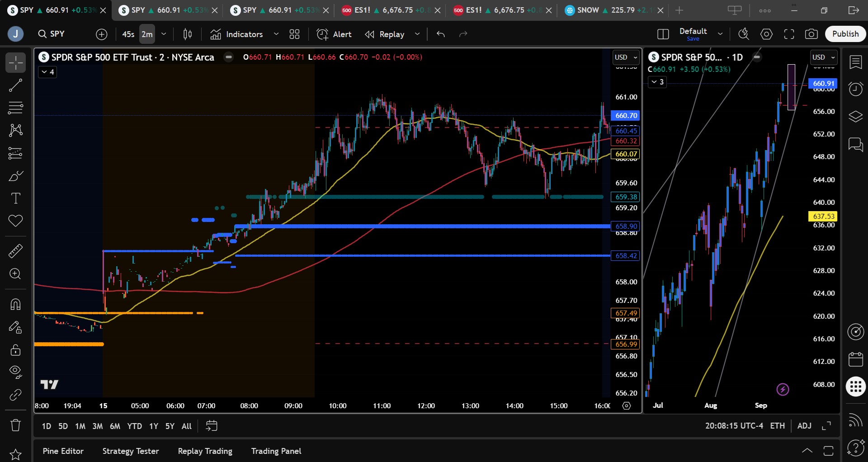Expand the Replay options dropdown
Viewport: 868px width, 462px height.
417,34
